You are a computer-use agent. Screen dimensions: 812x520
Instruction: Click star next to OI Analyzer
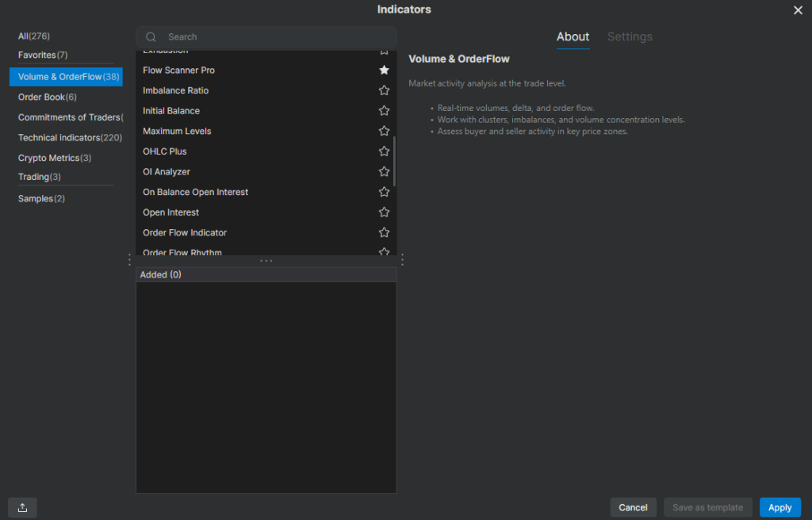384,171
